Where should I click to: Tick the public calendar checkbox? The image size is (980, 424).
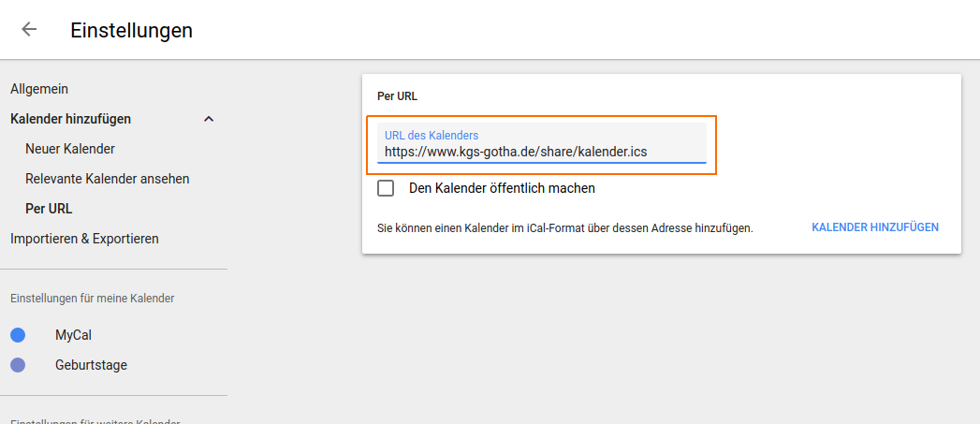(x=386, y=188)
